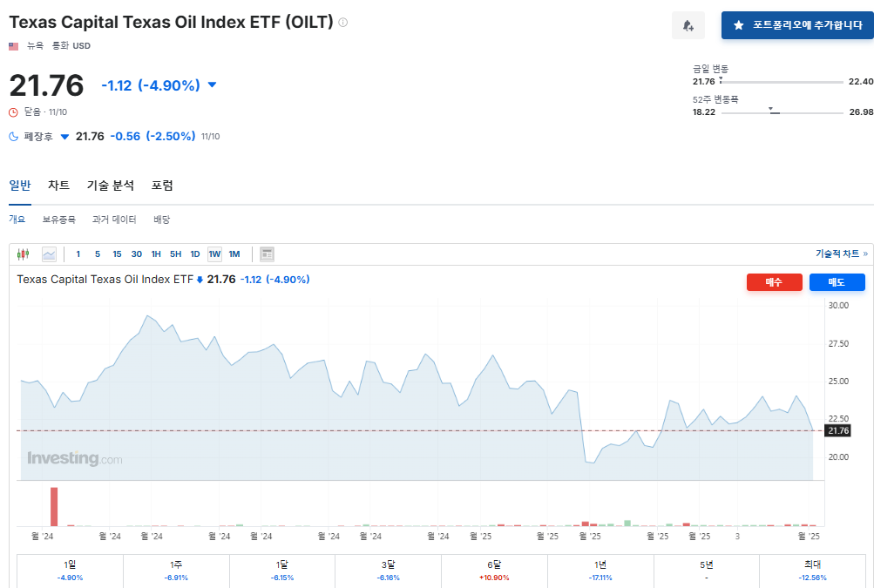This screenshot has width=874, height=588.
Task: Switch to area chart view
Action: click(50, 253)
